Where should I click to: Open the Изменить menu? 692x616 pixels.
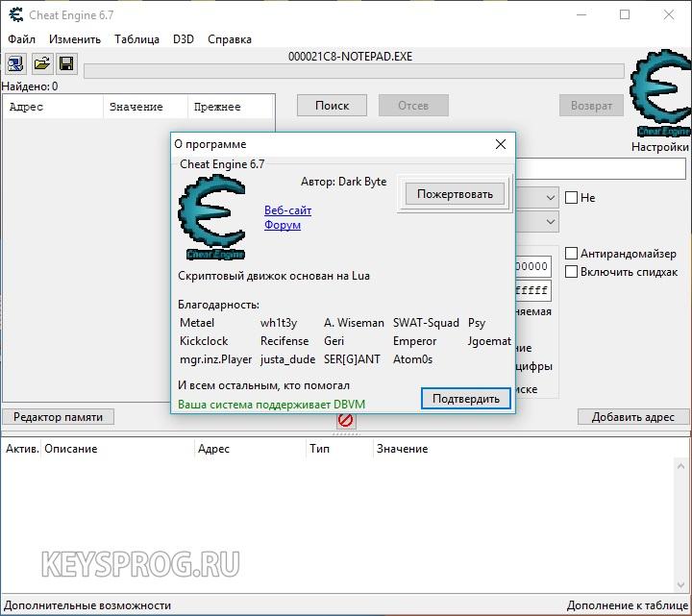pos(75,39)
